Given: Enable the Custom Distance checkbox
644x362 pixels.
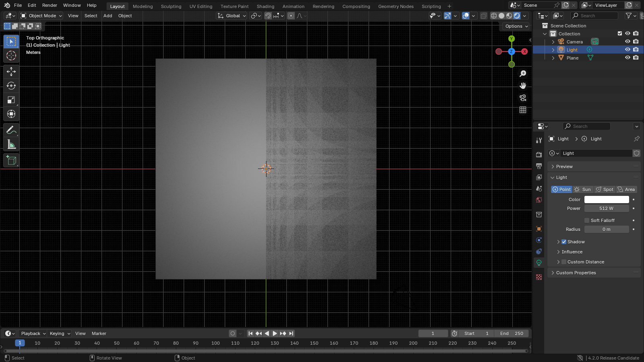Looking at the screenshot, I should pos(564,262).
